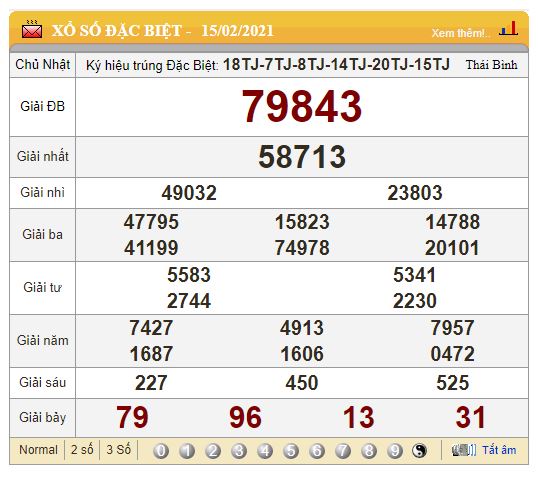Image resolution: width=538 pixels, height=479 pixels.
Task: Click the red envelope icon
Action: [32, 30]
